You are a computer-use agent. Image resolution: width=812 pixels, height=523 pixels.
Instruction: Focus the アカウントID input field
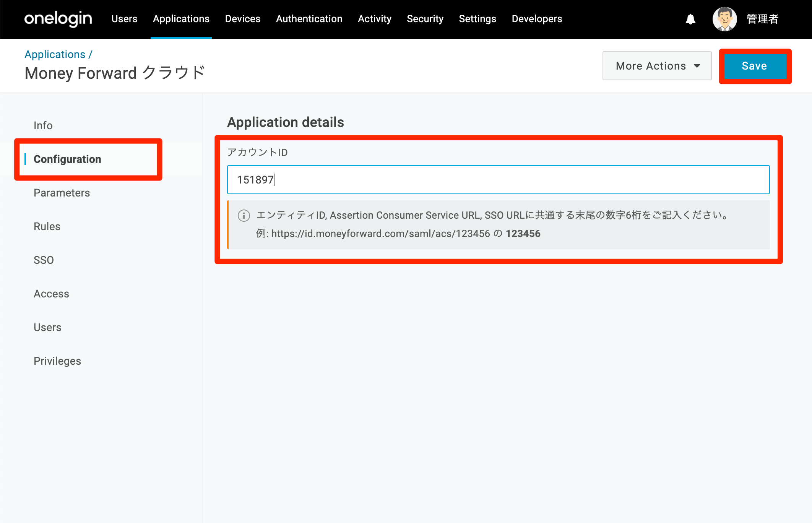pyautogui.click(x=498, y=180)
